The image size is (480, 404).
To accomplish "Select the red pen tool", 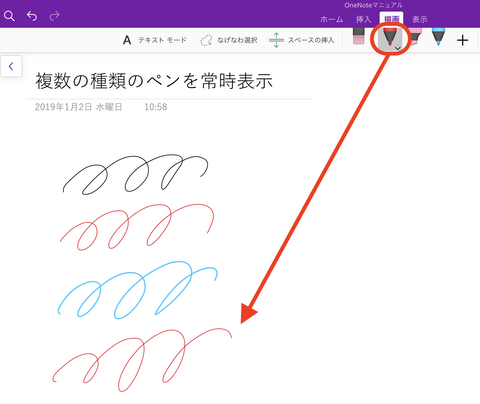I will click(389, 38).
